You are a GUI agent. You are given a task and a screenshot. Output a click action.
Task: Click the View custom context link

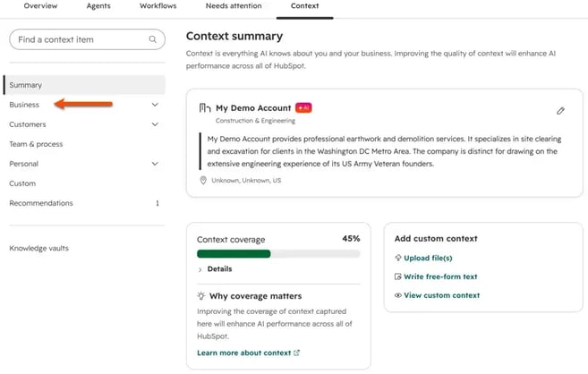tap(442, 295)
